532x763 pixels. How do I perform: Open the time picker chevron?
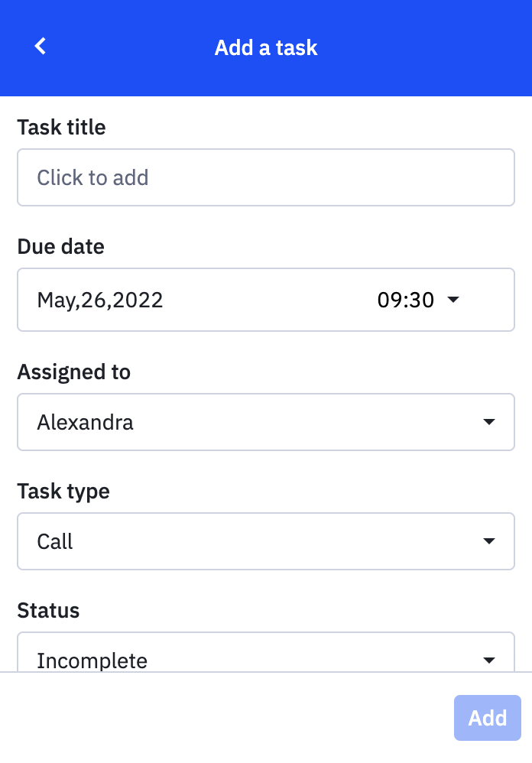pos(453,300)
